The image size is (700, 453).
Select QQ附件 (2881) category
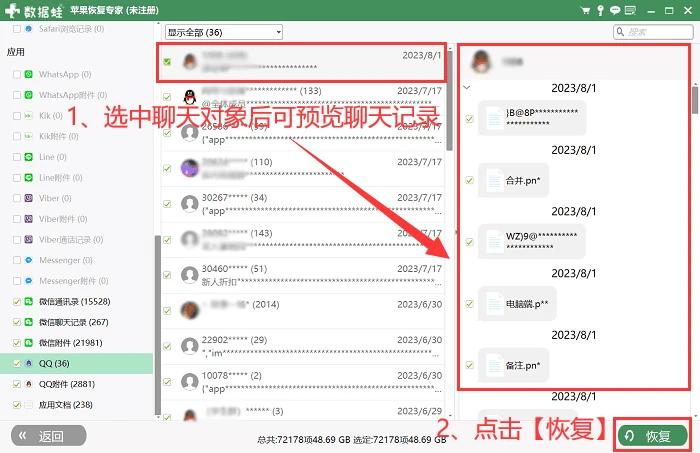(67, 384)
